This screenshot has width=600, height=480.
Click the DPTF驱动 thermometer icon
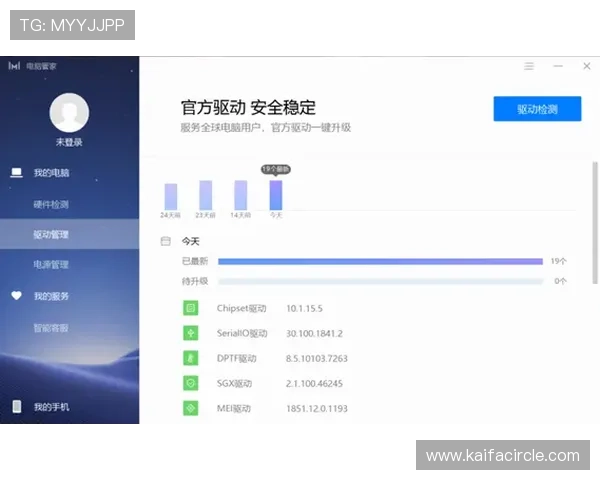click(191, 358)
